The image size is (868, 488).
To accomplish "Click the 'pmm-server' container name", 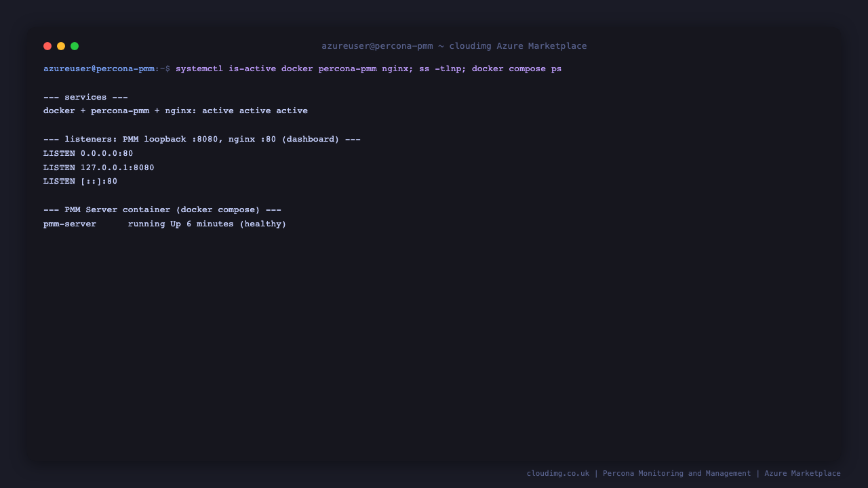I will click(x=70, y=224).
